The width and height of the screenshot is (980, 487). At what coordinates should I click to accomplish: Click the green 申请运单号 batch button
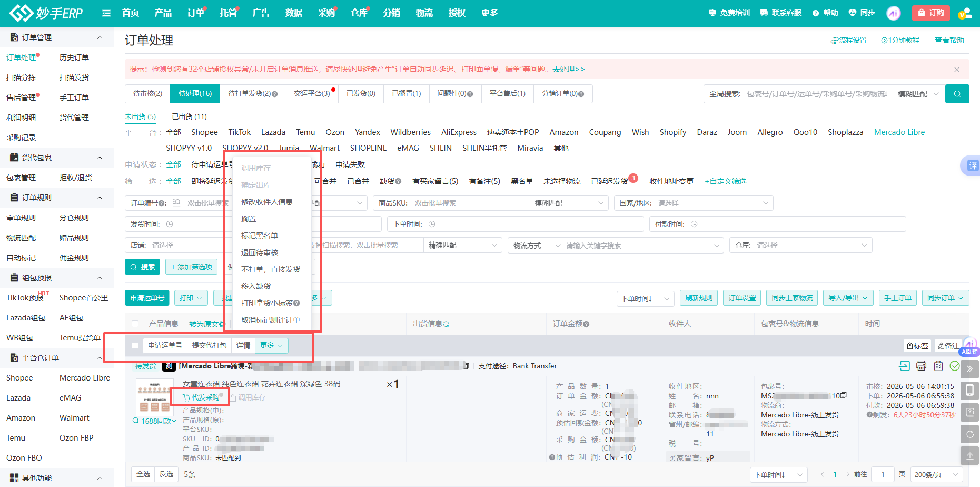point(147,298)
